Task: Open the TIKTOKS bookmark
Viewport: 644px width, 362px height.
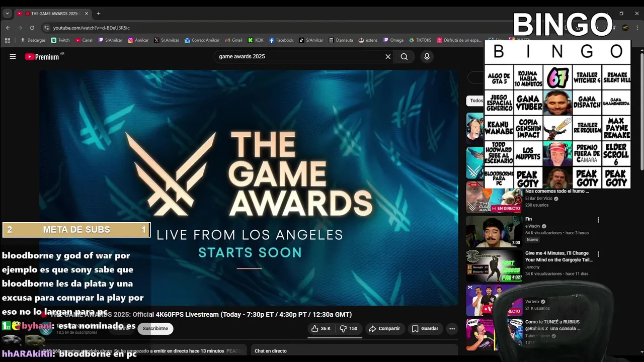Action: click(420, 40)
